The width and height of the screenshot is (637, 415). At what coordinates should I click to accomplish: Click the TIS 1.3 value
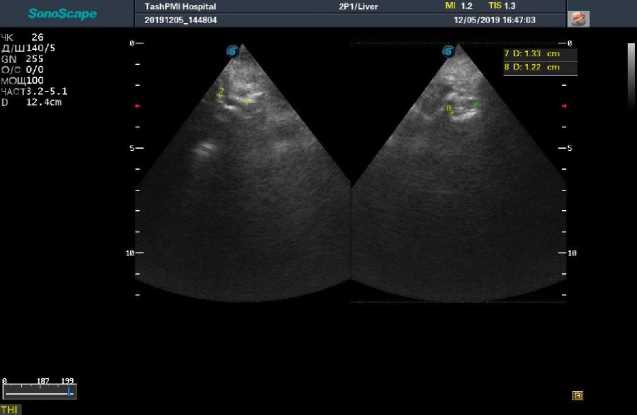[502, 6]
